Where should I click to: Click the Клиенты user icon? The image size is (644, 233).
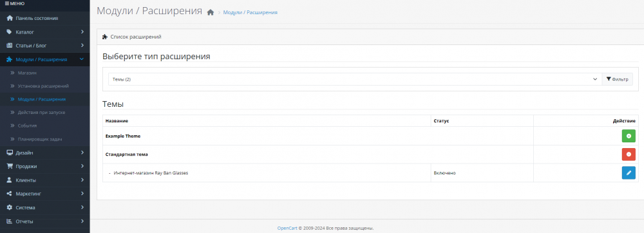click(10, 180)
